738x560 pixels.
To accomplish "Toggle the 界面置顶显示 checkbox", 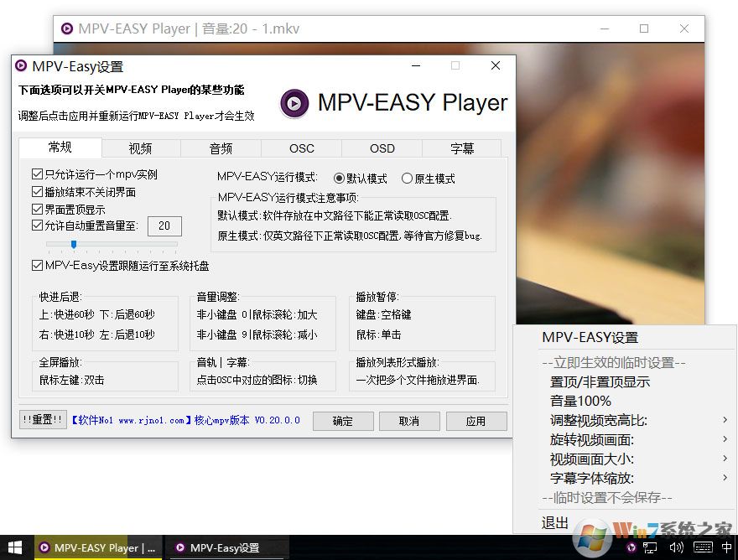I will coord(37,206).
